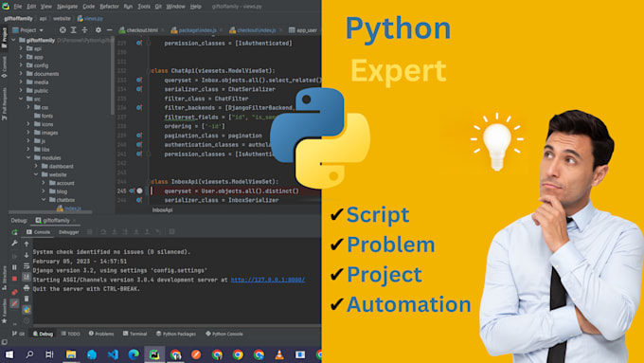Click views.py in the navigation breadcrumb
Screen dimensions: 644x363
[x=90, y=19]
